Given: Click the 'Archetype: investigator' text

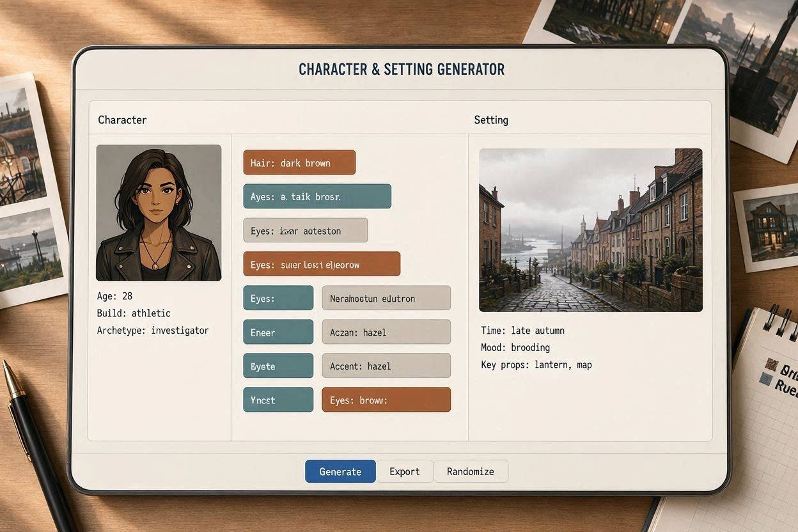Looking at the screenshot, I should click(x=153, y=330).
